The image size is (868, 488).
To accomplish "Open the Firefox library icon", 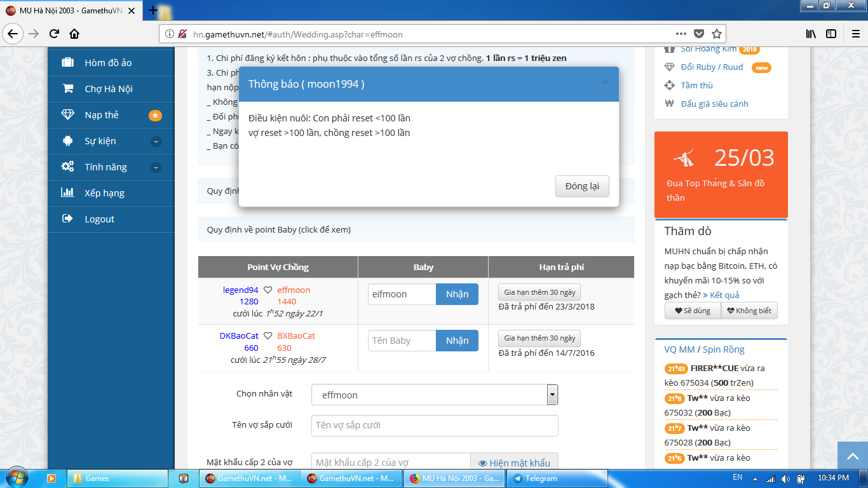I will 811,34.
